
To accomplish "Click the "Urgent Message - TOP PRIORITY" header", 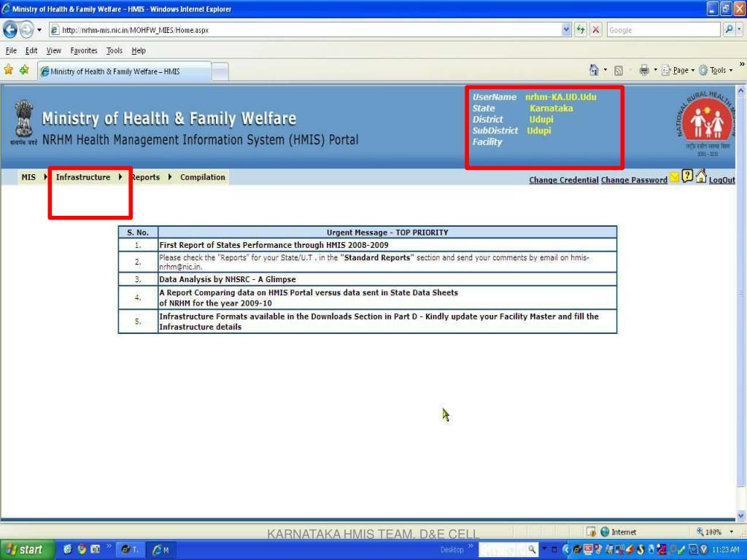I will point(387,233).
